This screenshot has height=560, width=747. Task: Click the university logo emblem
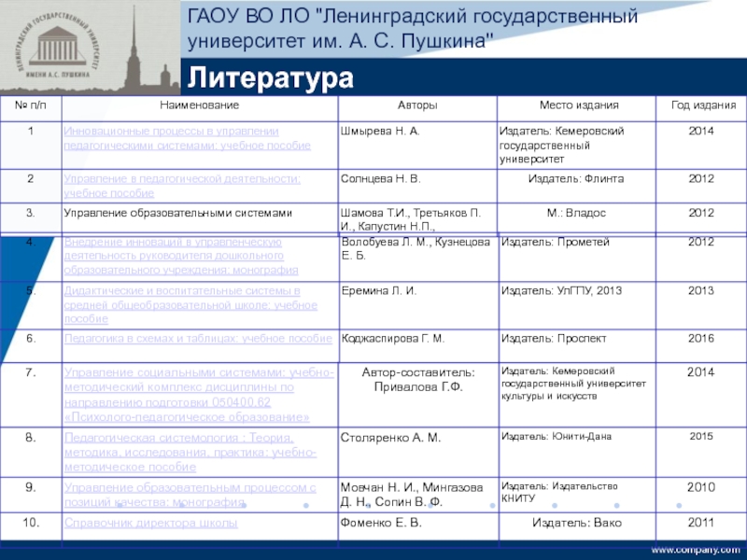click(x=57, y=46)
